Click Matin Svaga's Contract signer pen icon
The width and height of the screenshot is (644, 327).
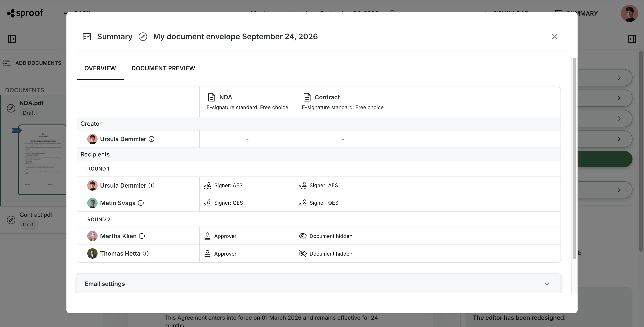click(303, 203)
